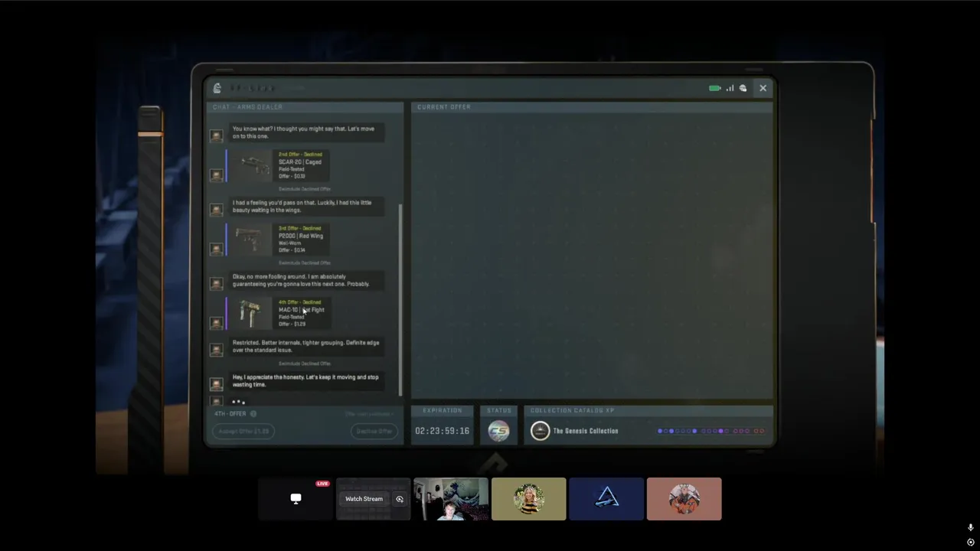Screen dimensions: 980x551
Task: Click dealer avatar beside 'You know what?' message
Action: coord(217,135)
